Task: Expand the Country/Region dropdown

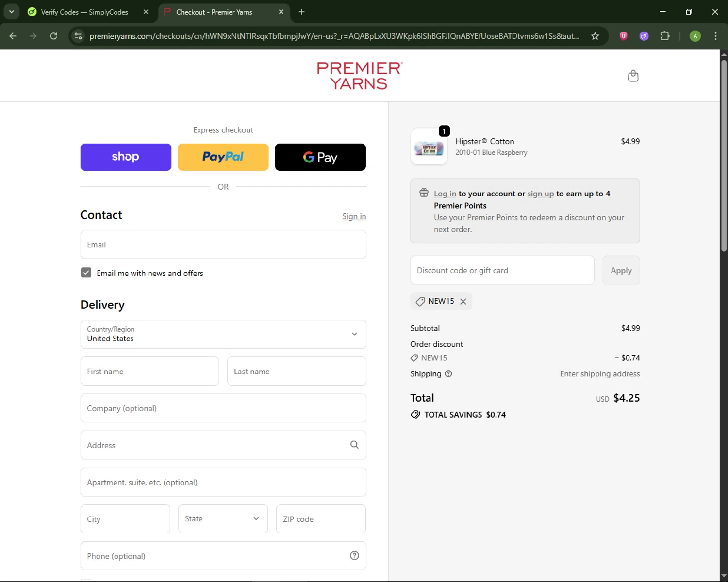Action: pos(223,334)
